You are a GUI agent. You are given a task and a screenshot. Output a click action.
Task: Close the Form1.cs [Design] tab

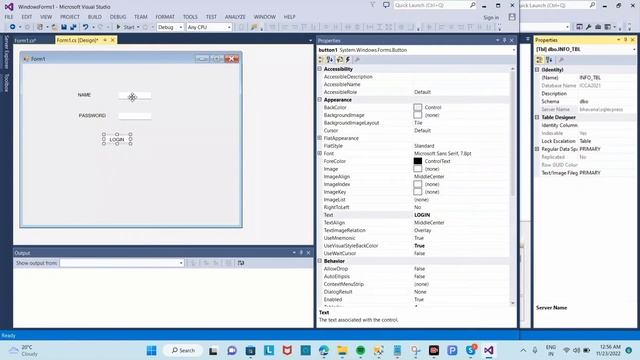113,40
